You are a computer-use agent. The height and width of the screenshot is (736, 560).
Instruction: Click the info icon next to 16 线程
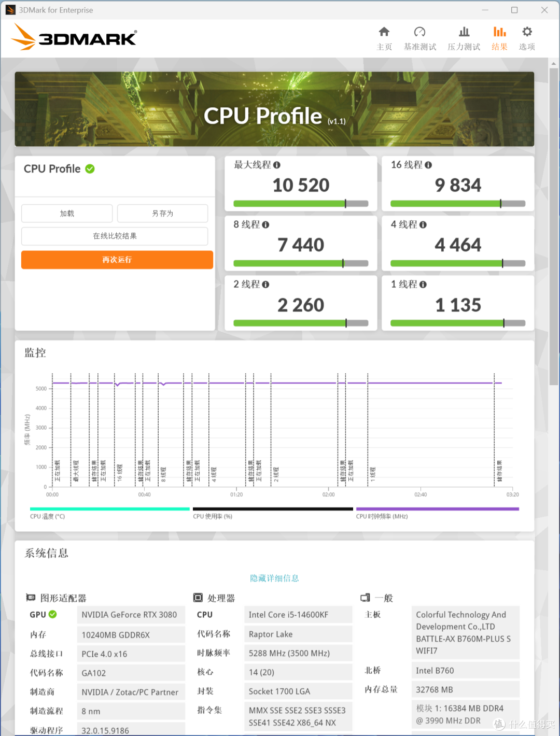[x=428, y=165]
